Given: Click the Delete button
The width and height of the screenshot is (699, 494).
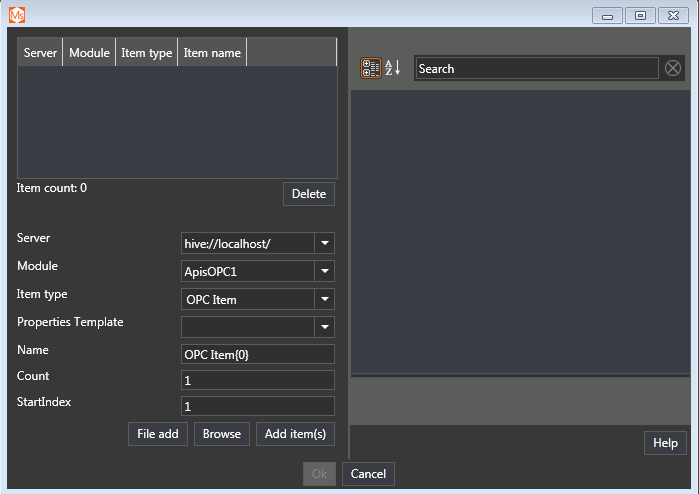Looking at the screenshot, I should tap(308, 194).
